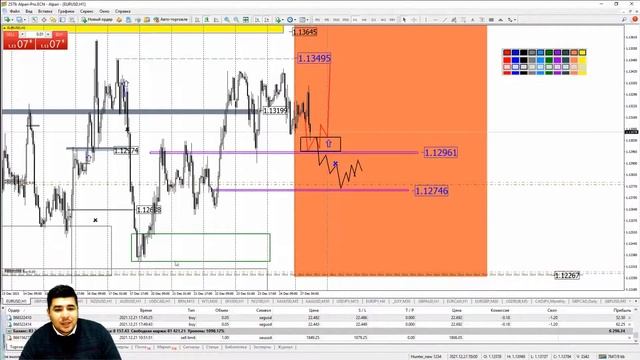Toggle the Terminal panel icon
The image size is (640, 360).
coord(62,20)
